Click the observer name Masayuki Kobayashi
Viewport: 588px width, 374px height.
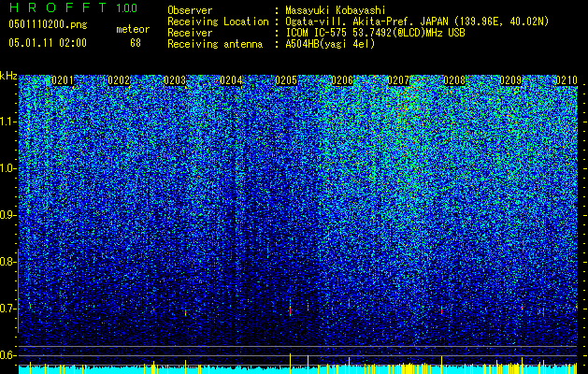[336, 10]
